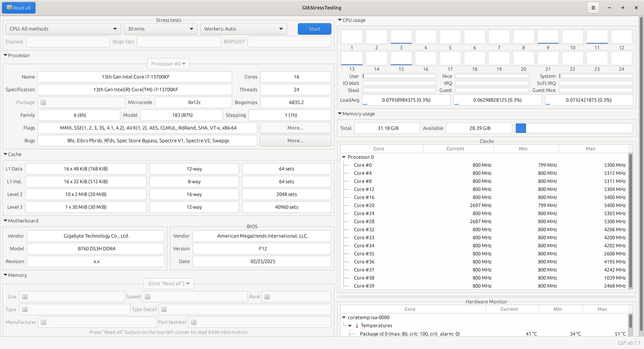Open the hamburger menu in title bar
The image size is (644, 349).
click(593, 8)
